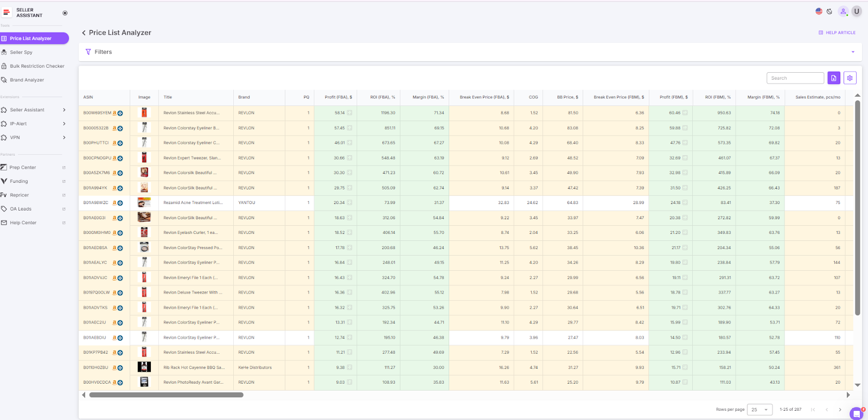The height and width of the screenshot is (420, 868).
Task: Click calculator icon beside FBM profit 15.71
Action: 685,367
